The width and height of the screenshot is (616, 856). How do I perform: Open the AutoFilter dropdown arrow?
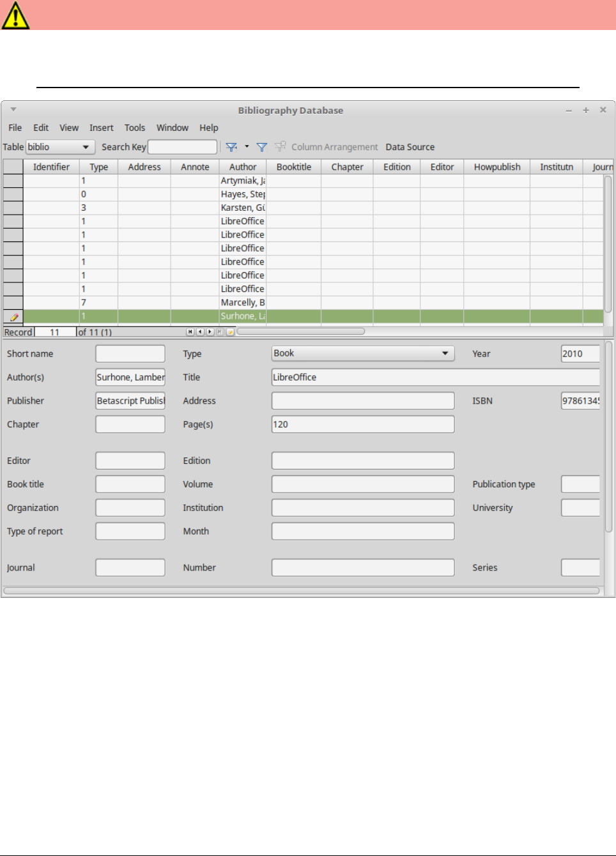247,147
